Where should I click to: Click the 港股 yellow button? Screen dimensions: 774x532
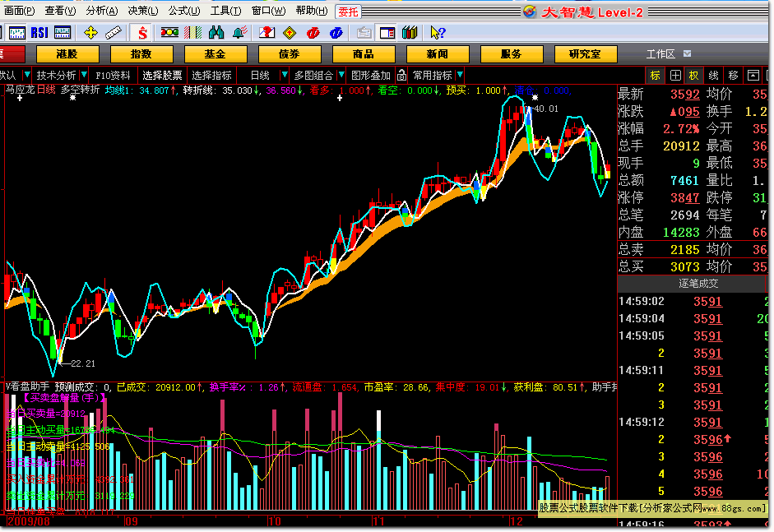pyautogui.click(x=67, y=53)
